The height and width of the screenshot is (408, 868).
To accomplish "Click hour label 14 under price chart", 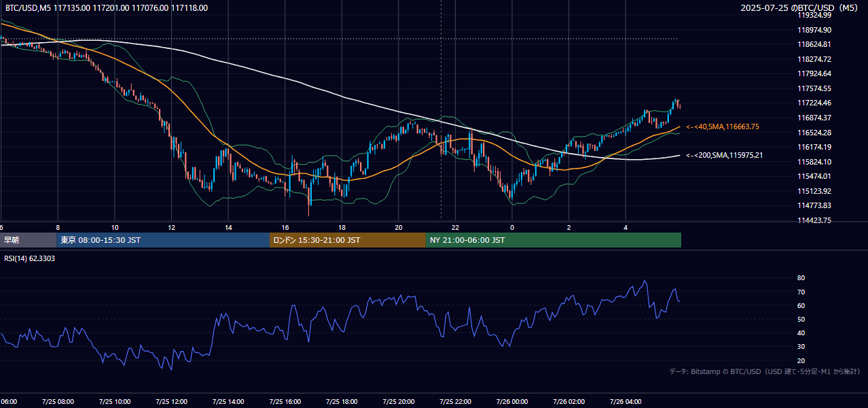I will point(228,227).
